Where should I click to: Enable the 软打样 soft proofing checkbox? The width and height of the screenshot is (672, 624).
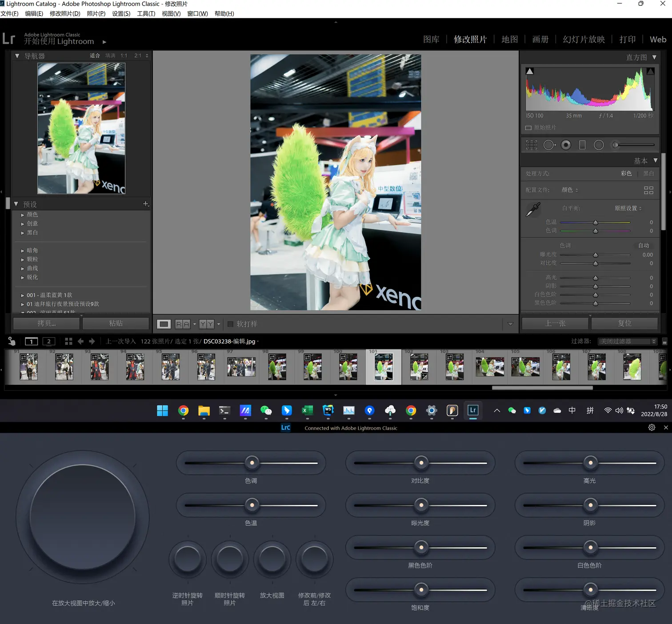[230, 324]
